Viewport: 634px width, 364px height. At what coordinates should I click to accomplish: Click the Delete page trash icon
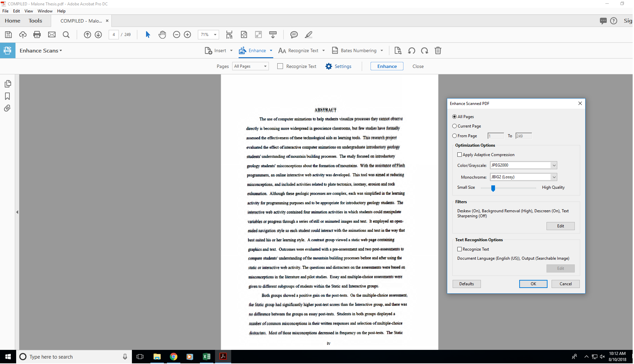click(438, 51)
